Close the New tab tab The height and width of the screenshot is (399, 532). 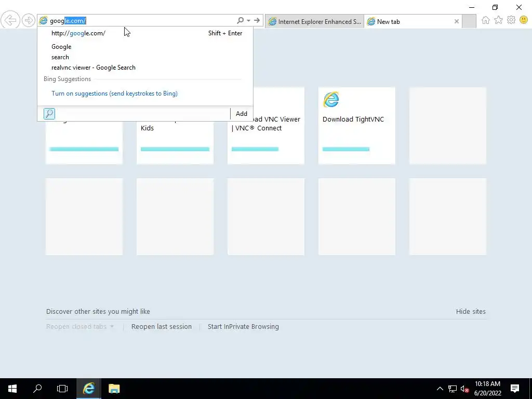(457, 21)
